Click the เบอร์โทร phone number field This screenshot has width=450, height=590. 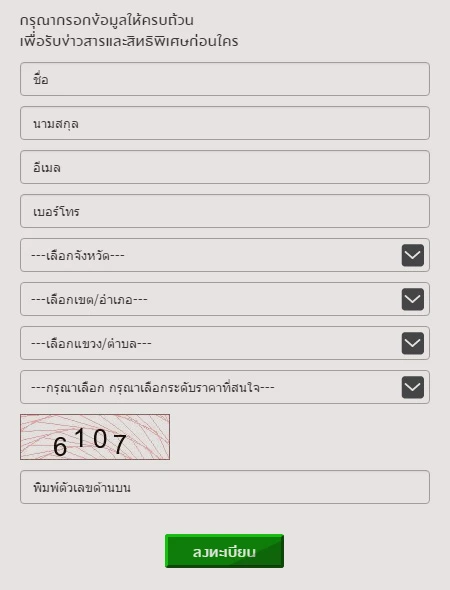coord(225,211)
